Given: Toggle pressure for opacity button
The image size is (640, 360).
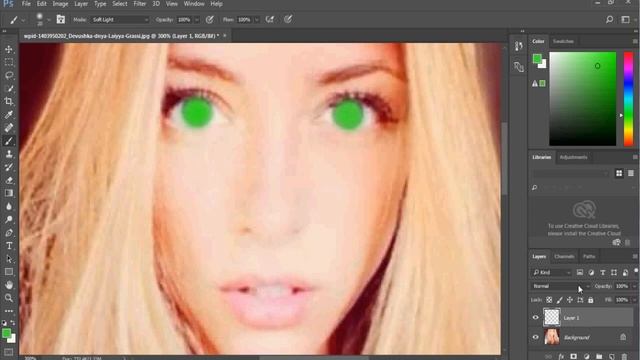Looking at the screenshot, I should (210, 19).
